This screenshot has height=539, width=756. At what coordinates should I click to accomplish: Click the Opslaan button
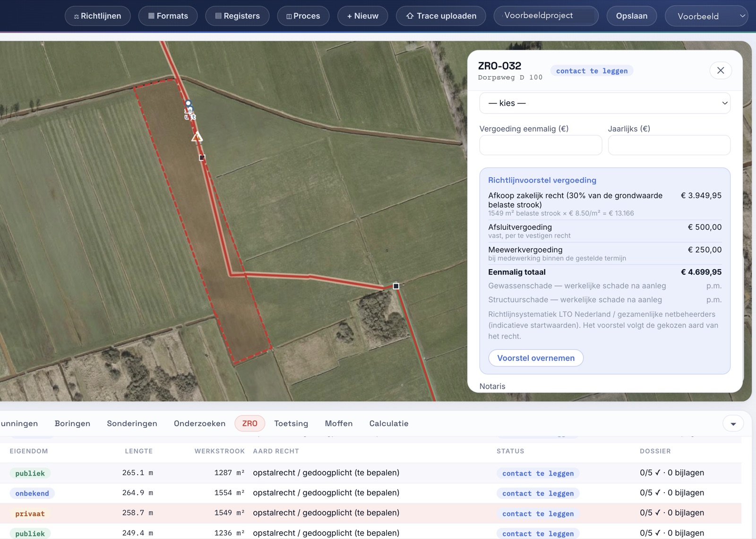(x=632, y=16)
